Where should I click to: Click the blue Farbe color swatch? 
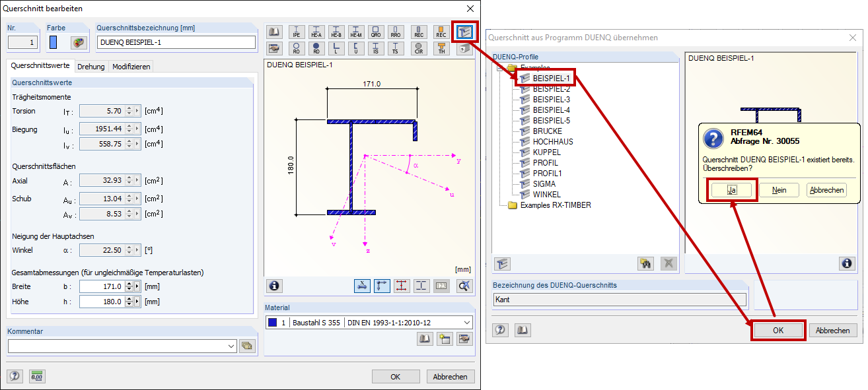(54, 43)
